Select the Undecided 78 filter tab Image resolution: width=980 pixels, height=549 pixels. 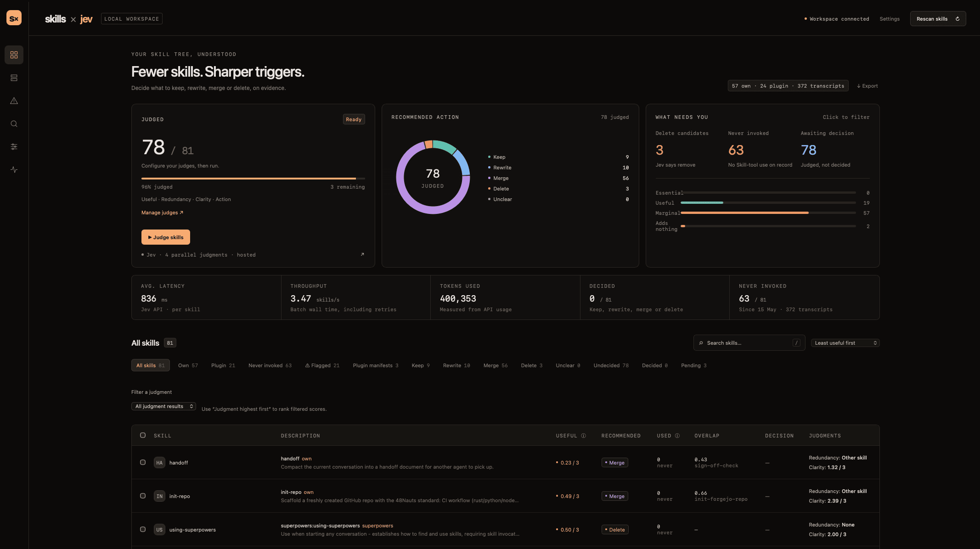coord(611,365)
